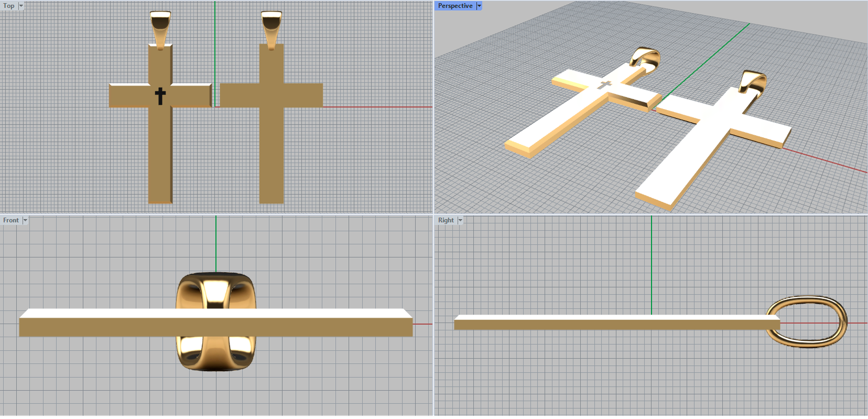Select the small black cross cutout in Top view
Screen dimensions: 868x419
(160, 96)
